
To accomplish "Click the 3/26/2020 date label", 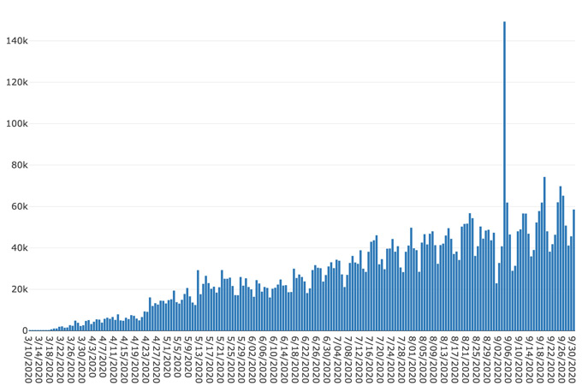I will tap(71, 359).
